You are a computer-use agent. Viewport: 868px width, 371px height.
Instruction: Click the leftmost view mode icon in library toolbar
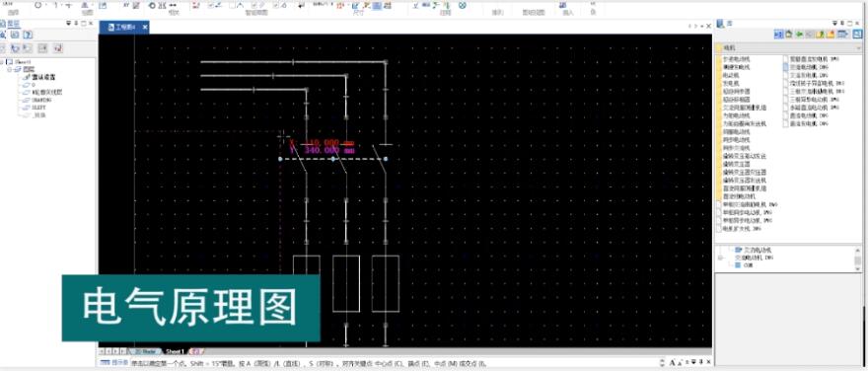click(x=778, y=35)
